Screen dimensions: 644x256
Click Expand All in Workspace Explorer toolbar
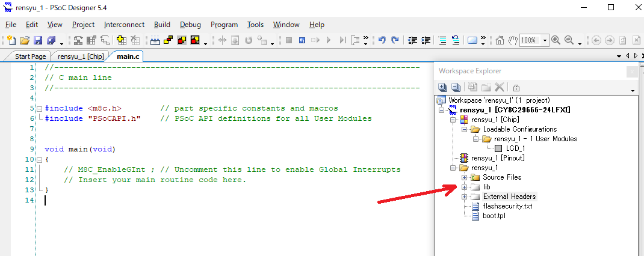tap(442, 87)
